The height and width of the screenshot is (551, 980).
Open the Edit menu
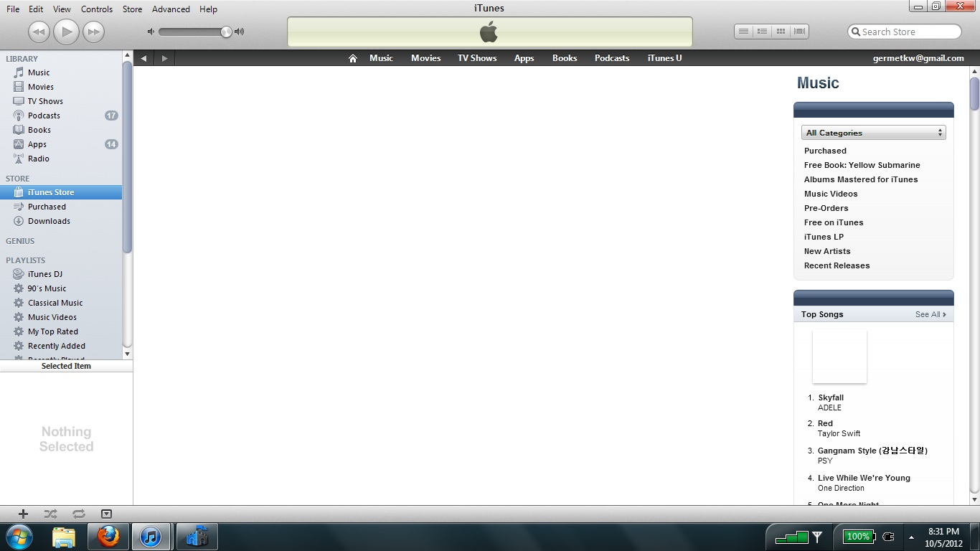(x=36, y=9)
